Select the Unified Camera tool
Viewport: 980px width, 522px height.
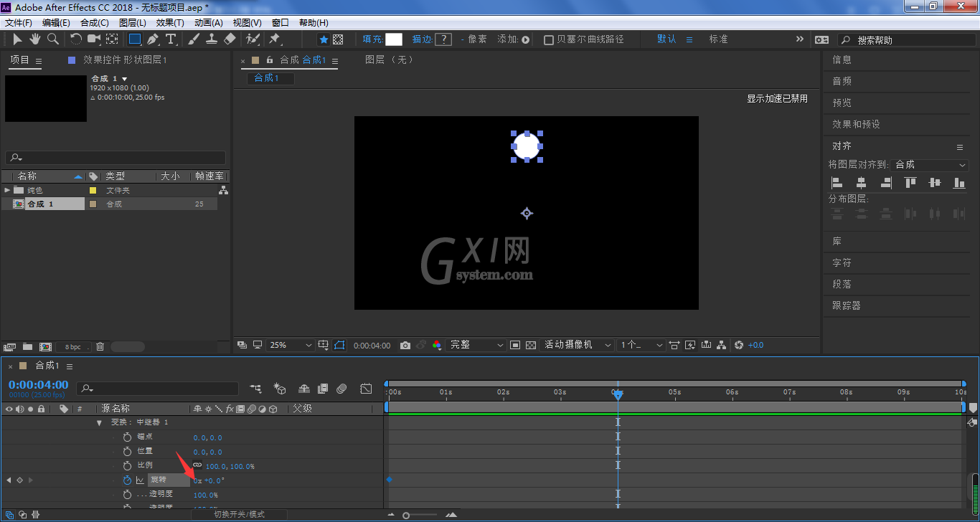coord(94,39)
